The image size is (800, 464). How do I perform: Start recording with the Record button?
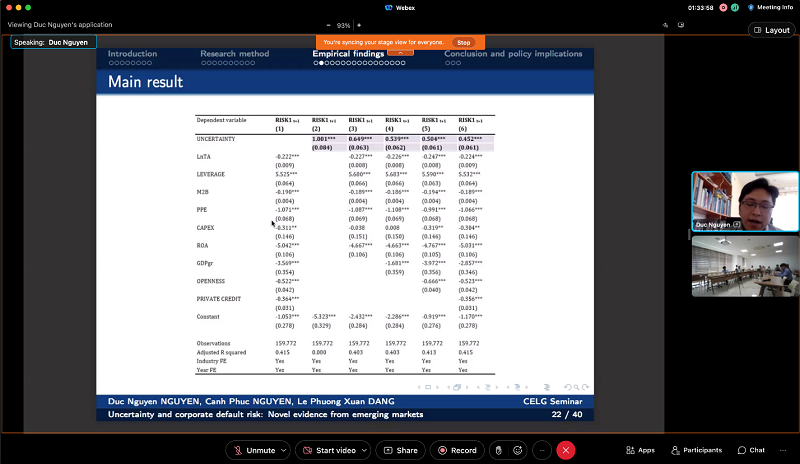pos(457,450)
